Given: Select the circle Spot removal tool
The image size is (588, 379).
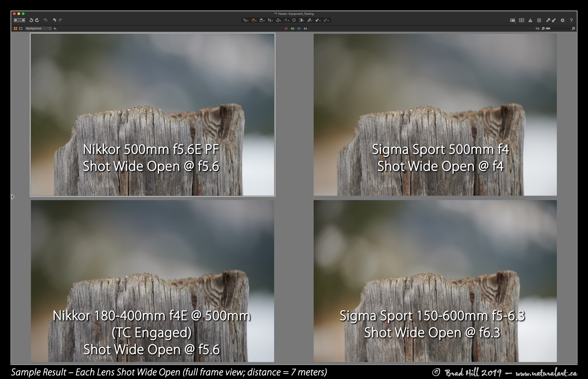Looking at the screenshot, I should coord(294,20).
